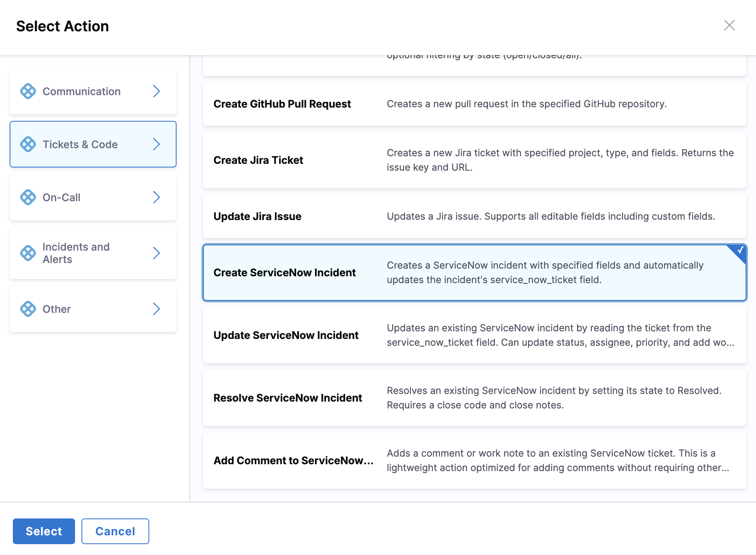
Task: Click description 'Creates a ServiceNow incident with specified fields'
Action: point(545,273)
